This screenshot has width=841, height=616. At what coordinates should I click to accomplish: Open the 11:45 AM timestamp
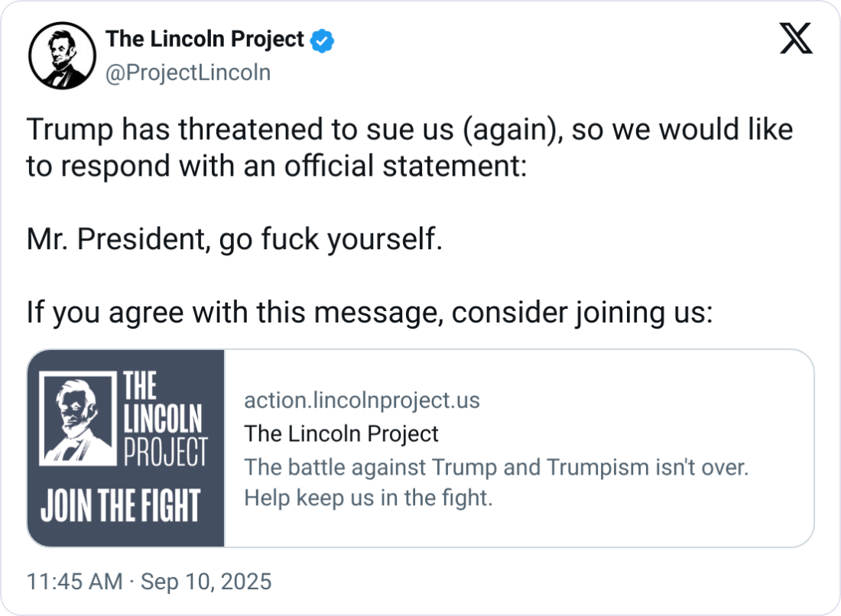click(75, 582)
